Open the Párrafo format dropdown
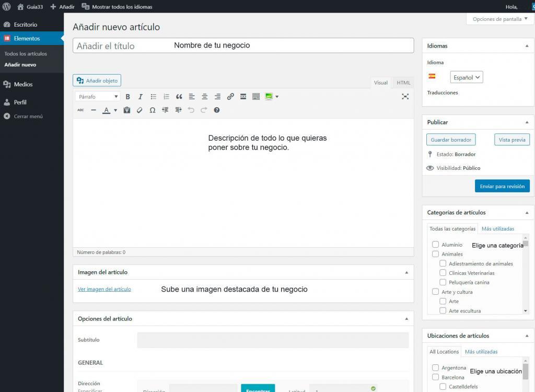This screenshot has width=535, height=392. click(98, 97)
